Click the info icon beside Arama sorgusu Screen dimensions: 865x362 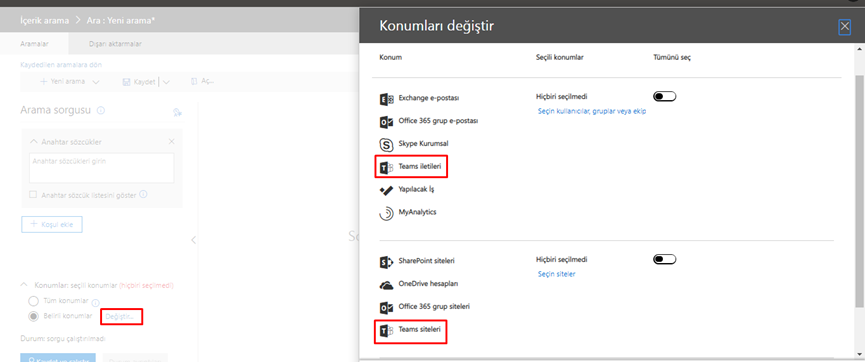pyautogui.click(x=100, y=110)
